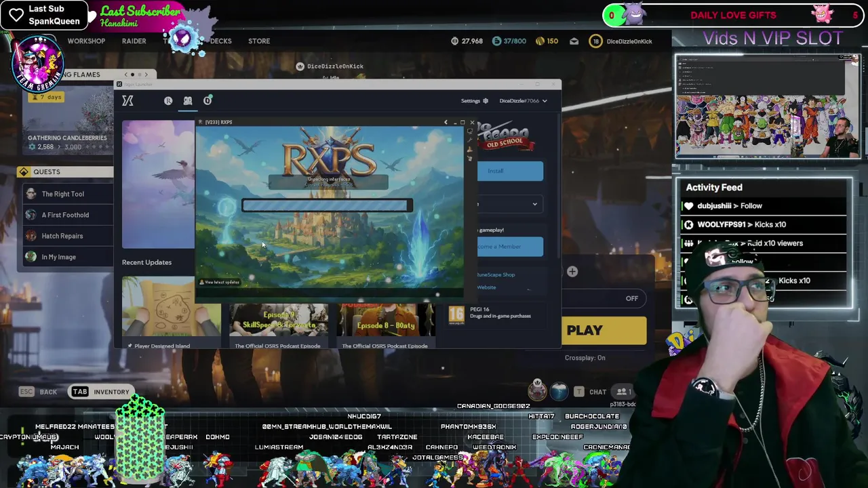Open the client selection dropdown below Install
The height and width of the screenshot is (488, 868).
click(x=510, y=204)
